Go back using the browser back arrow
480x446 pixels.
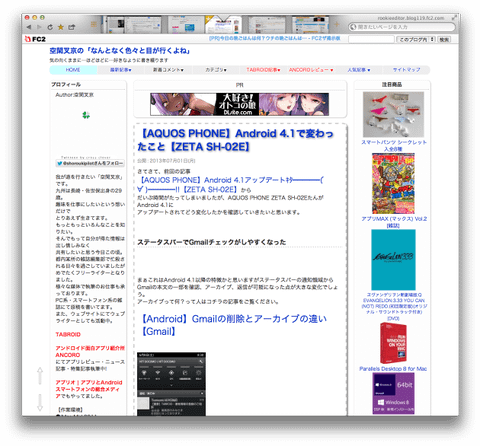click(x=29, y=27)
